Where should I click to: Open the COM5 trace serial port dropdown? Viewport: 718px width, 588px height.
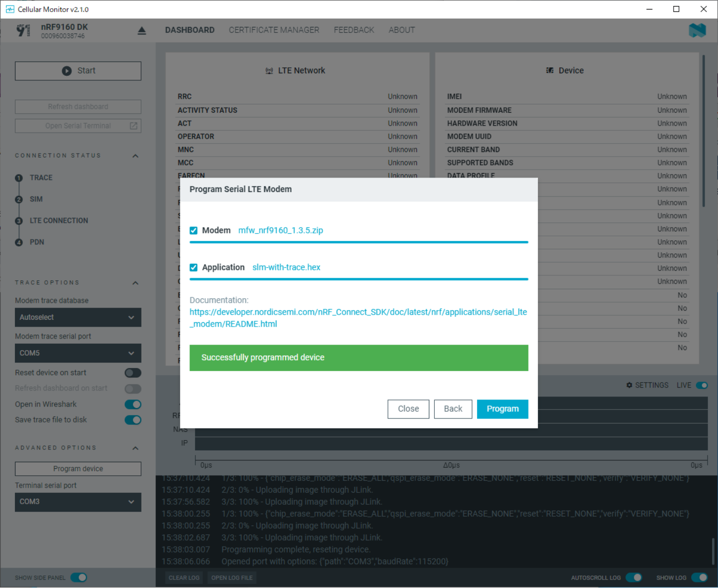pyautogui.click(x=78, y=353)
